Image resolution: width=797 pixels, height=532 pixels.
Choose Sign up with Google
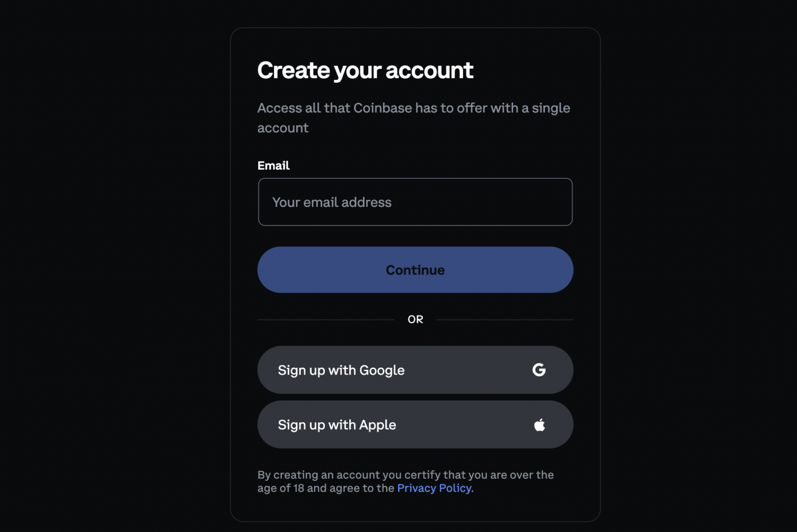(415, 370)
